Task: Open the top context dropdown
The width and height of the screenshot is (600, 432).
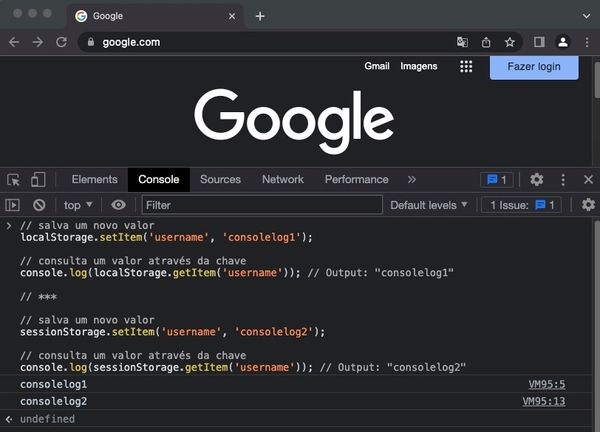Action: click(78, 205)
